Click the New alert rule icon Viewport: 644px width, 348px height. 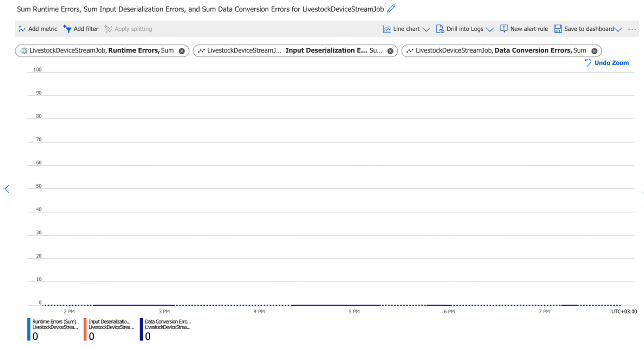[503, 28]
